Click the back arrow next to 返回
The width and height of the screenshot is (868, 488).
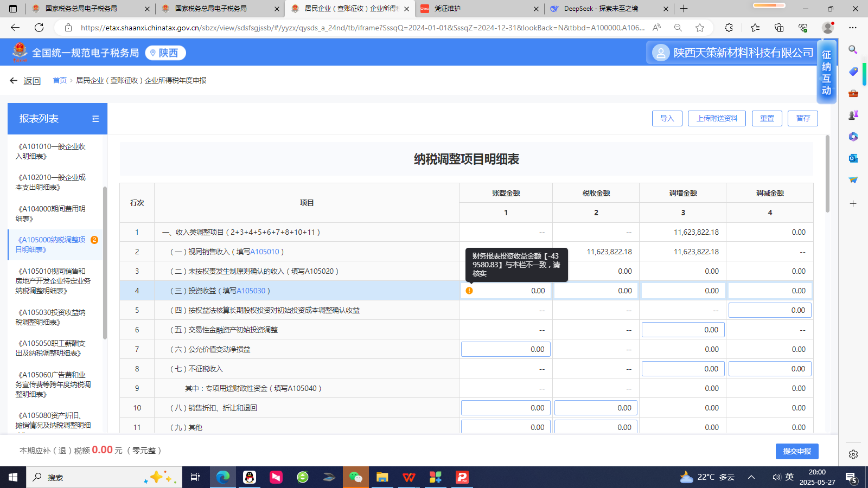(14, 81)
